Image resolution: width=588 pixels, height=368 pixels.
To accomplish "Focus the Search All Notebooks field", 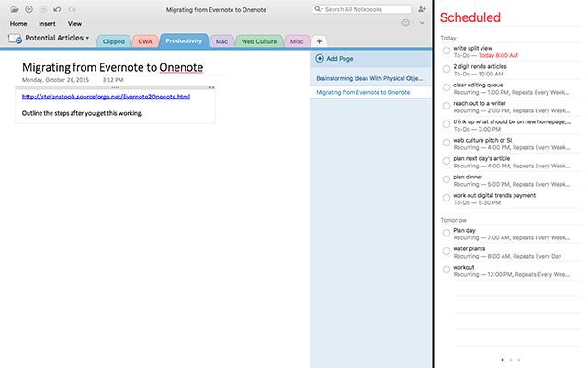I will pos(362,9).
